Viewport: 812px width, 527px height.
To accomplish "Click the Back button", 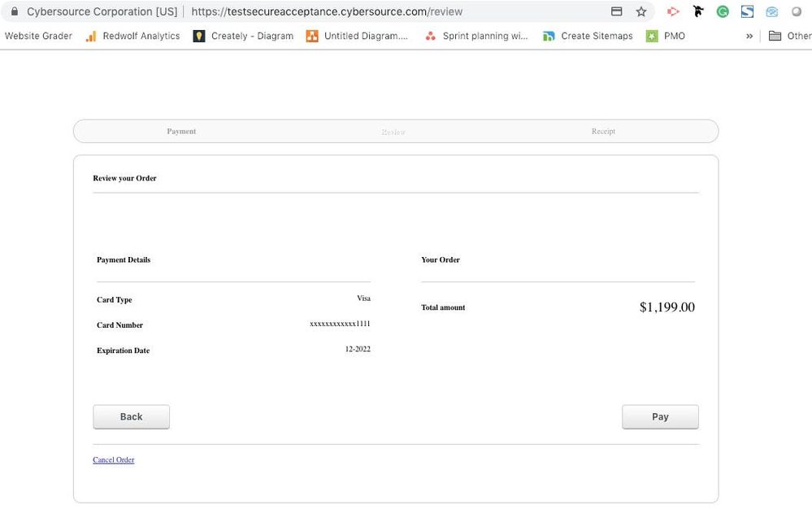I will coord(131,416).
